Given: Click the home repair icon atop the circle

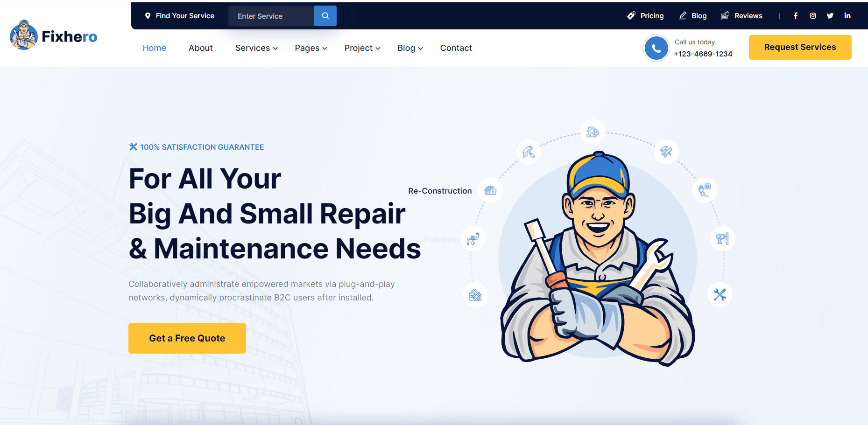Looking at the screenshot, I should [592, 132].
